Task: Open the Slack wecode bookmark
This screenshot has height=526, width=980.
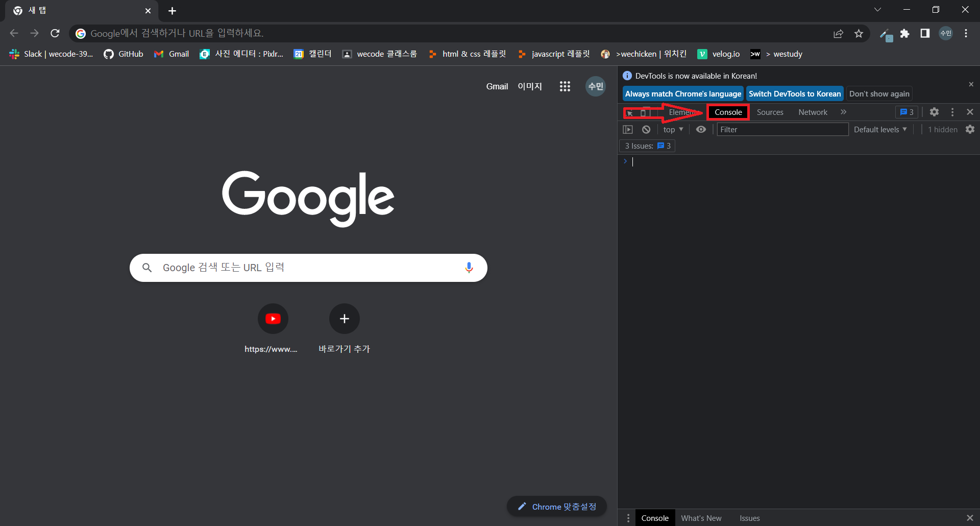Action: coord(51,54)
